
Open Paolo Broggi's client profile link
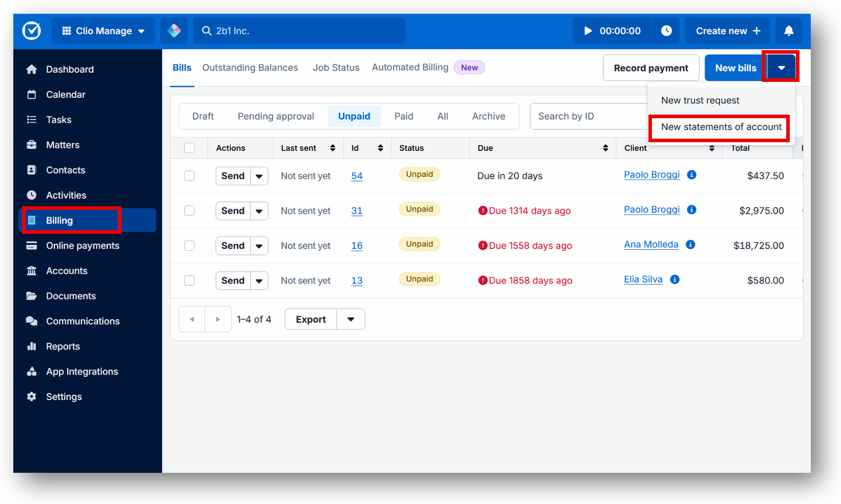(x=651, y=174)
